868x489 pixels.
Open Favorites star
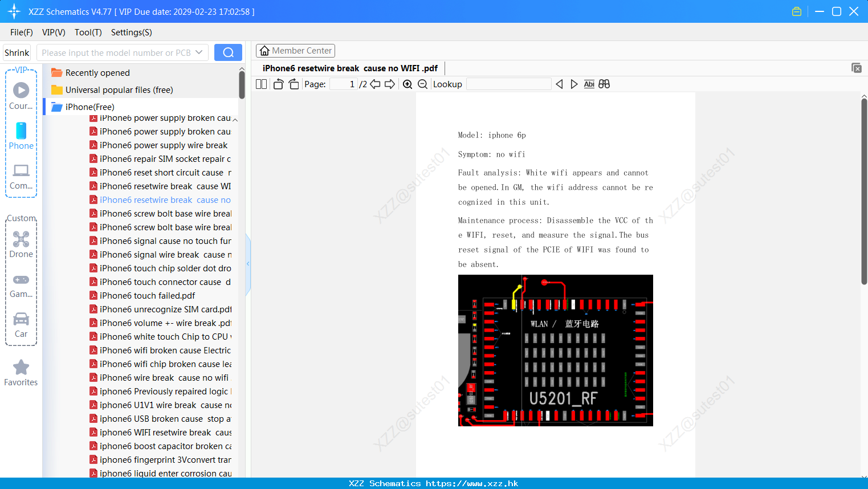click(x=21, y=373)
